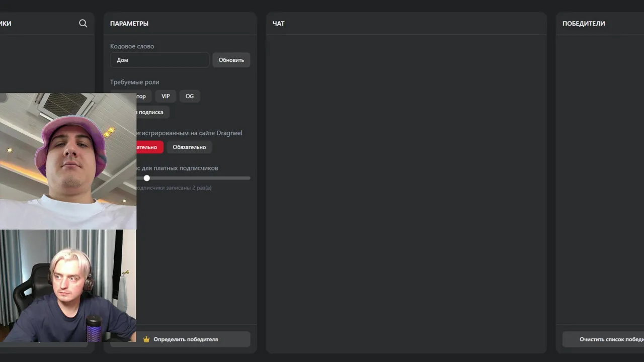The height and width of the screenshot is (362, 644).
Task: Toggle the OG role chip
Action: [190, 96]
